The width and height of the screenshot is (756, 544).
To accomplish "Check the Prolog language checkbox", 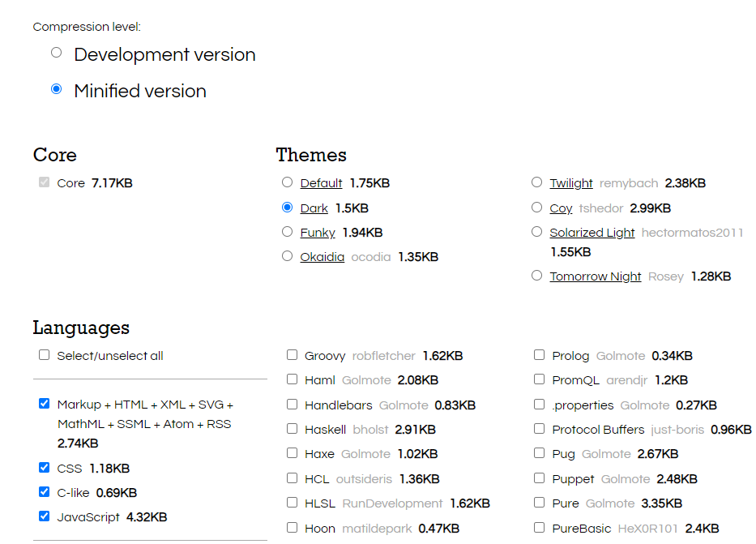I will (x=539, y=355).
